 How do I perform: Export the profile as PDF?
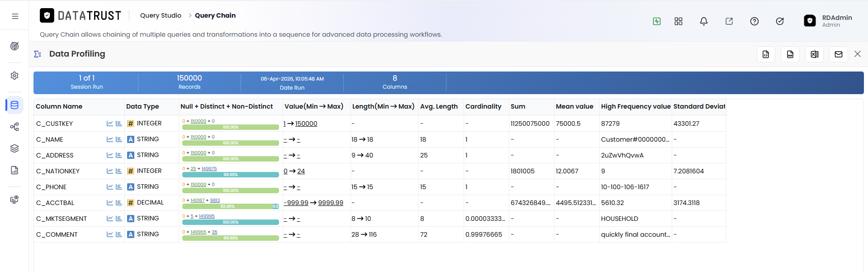click(x=790, y=54)
